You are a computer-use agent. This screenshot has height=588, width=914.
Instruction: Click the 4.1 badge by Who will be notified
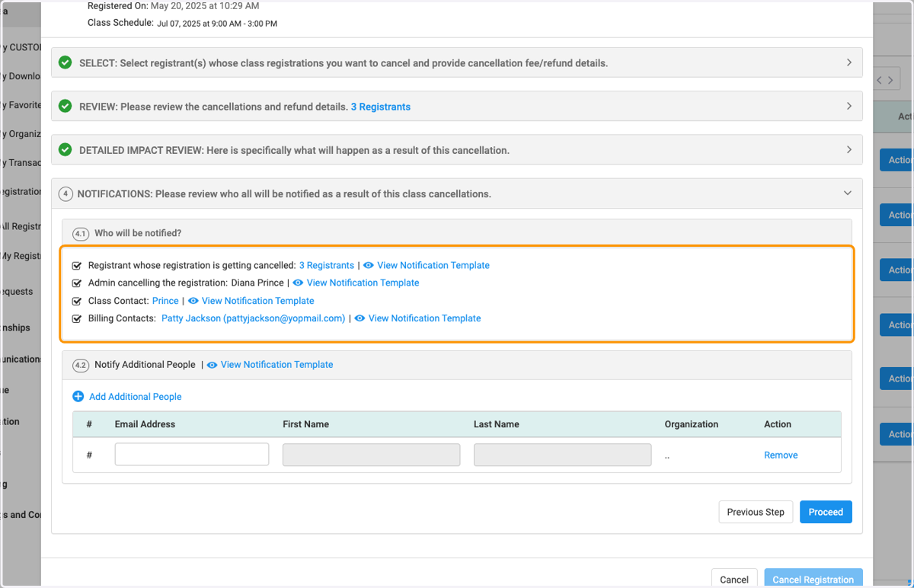81,234
